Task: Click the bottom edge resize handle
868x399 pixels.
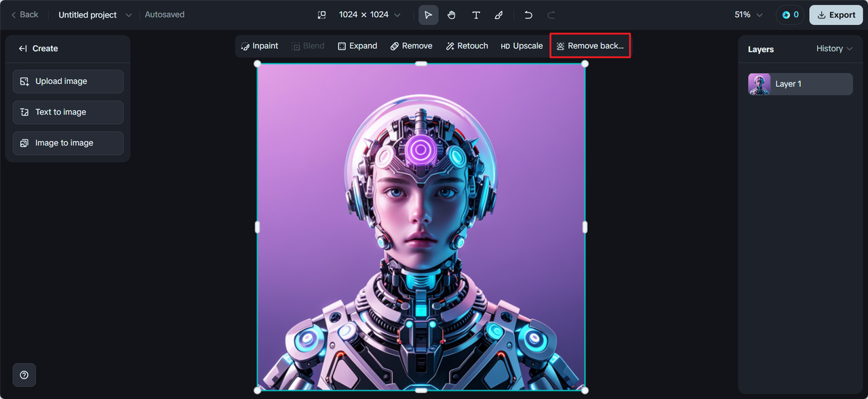Action: pyautogui.click(x=421, y=390)
